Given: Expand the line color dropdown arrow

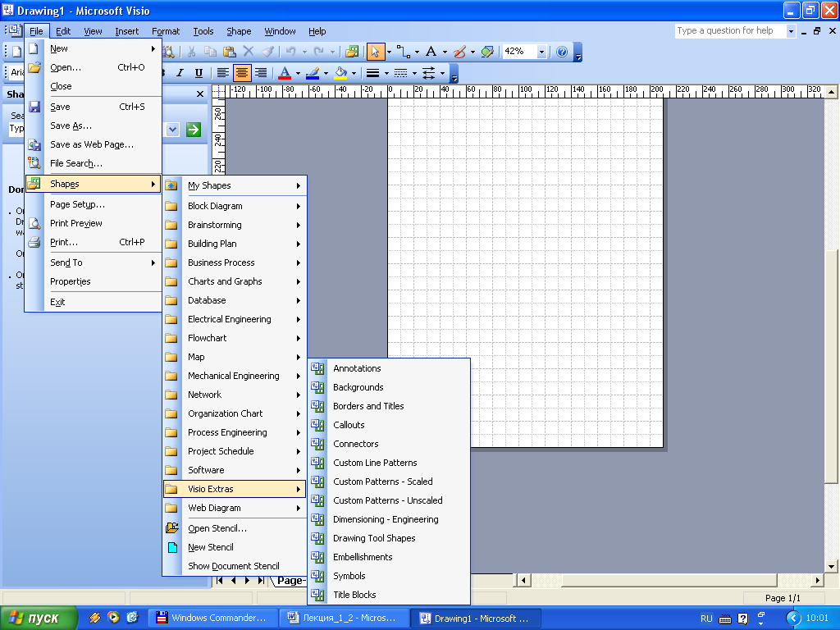Looking at the screenshot, I should point(326,73).
